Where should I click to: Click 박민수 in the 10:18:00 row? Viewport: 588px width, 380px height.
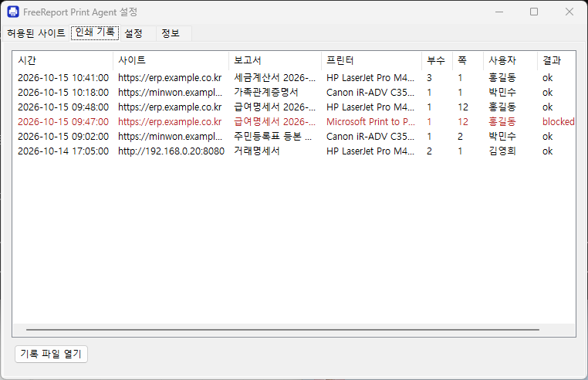click(x=502, y=93)
